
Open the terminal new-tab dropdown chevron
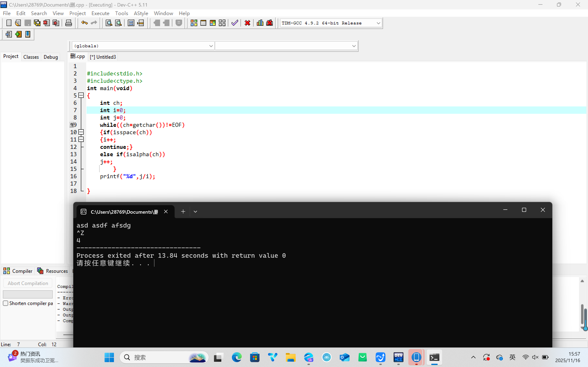pyautogui.click(x=195, y=212)
